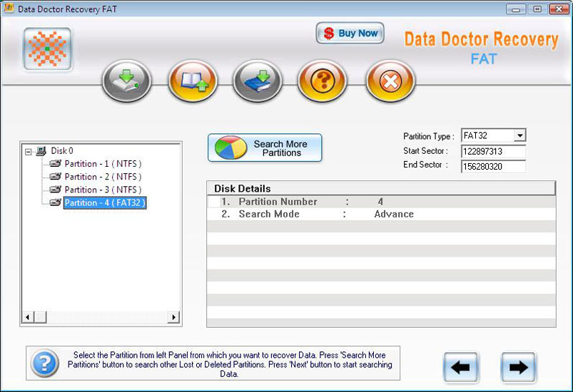The image size is (573, 392).
Task: Click the next arrow button
Action: [x=518, y=367]
